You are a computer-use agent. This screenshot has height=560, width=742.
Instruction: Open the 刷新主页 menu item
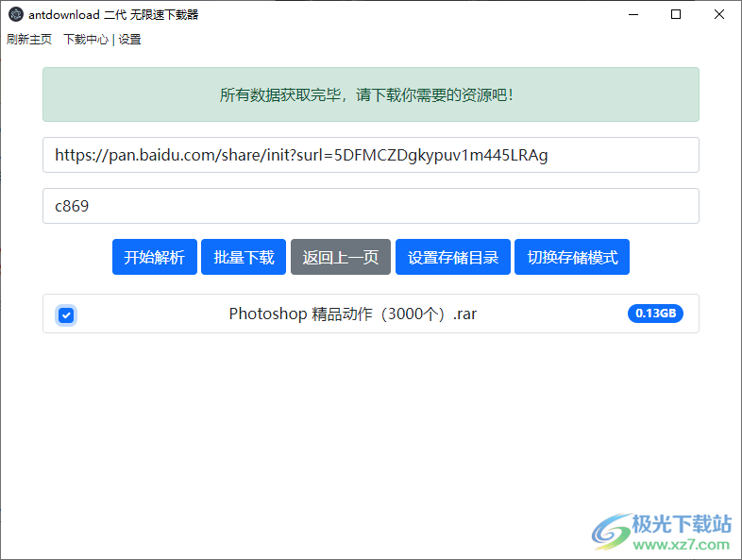coord(29,40)
